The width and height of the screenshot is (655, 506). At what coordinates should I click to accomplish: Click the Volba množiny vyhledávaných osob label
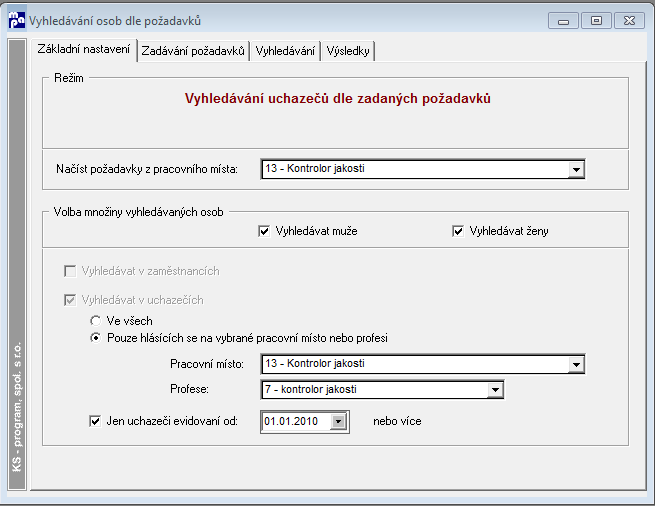pos(139,212)
